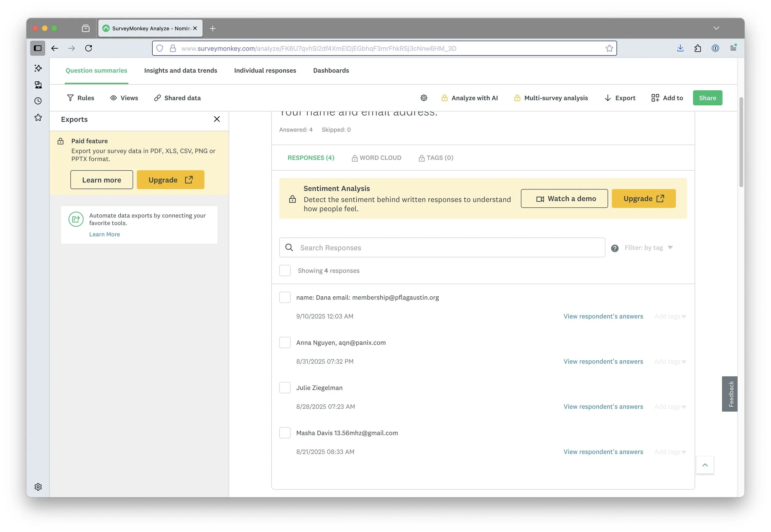
Task: Reload the page with the refresh icon
Action: point(89,49)
